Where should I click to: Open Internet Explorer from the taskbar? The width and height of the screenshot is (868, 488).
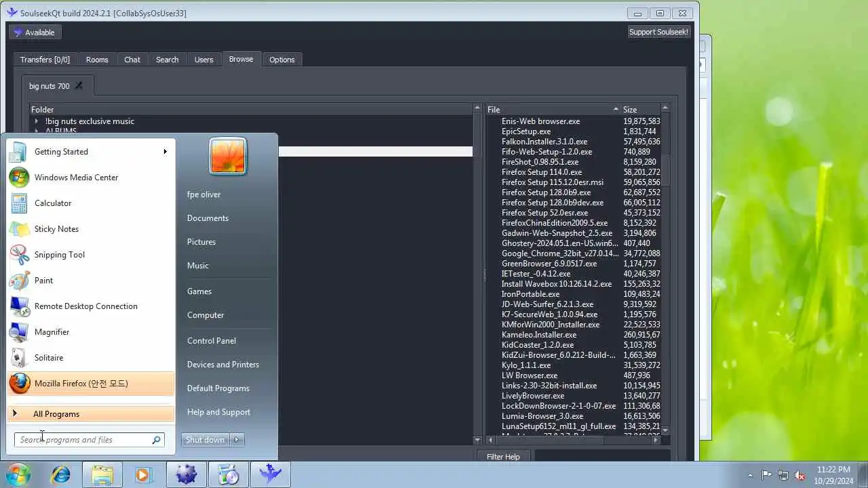60,474
